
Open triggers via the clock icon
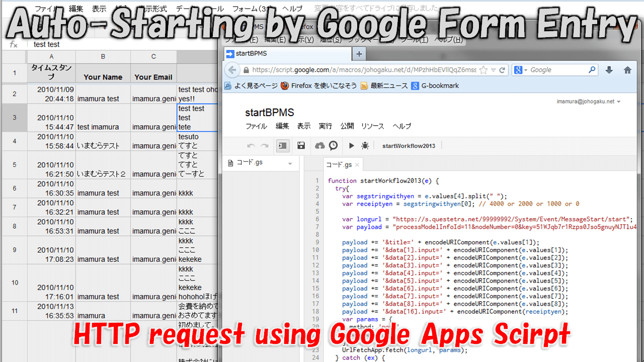click(333, 145)
